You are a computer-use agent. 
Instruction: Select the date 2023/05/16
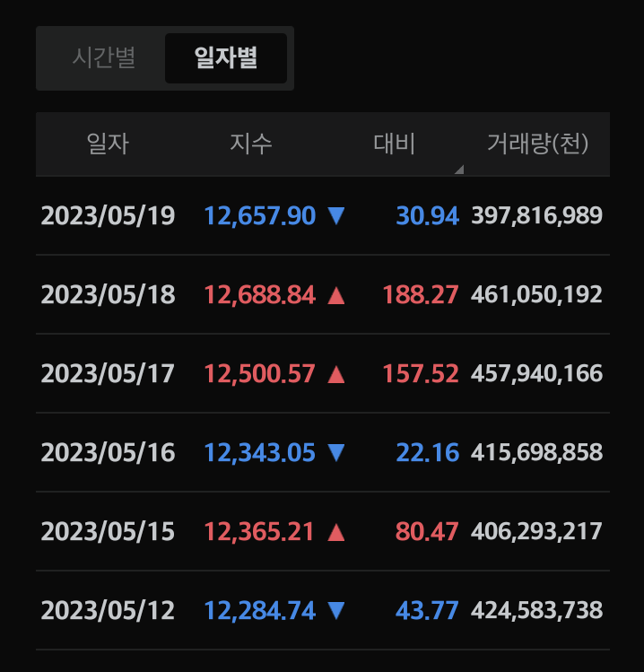point(108,452)
